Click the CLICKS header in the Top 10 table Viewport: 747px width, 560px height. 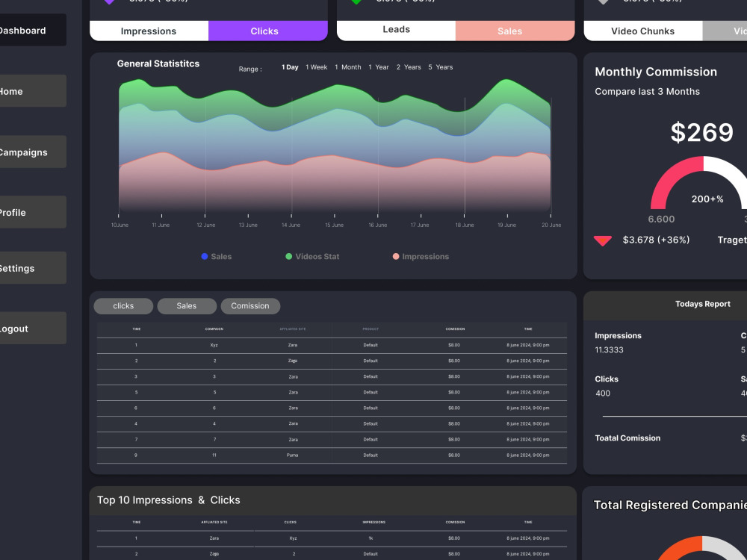tap(291, 523)
